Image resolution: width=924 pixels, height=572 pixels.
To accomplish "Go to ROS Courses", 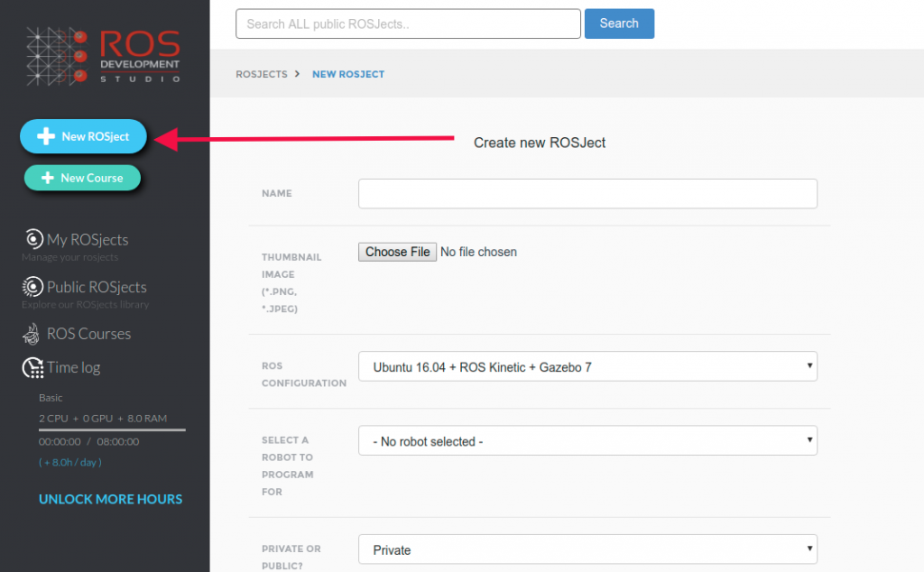I will tap(89, 334).
